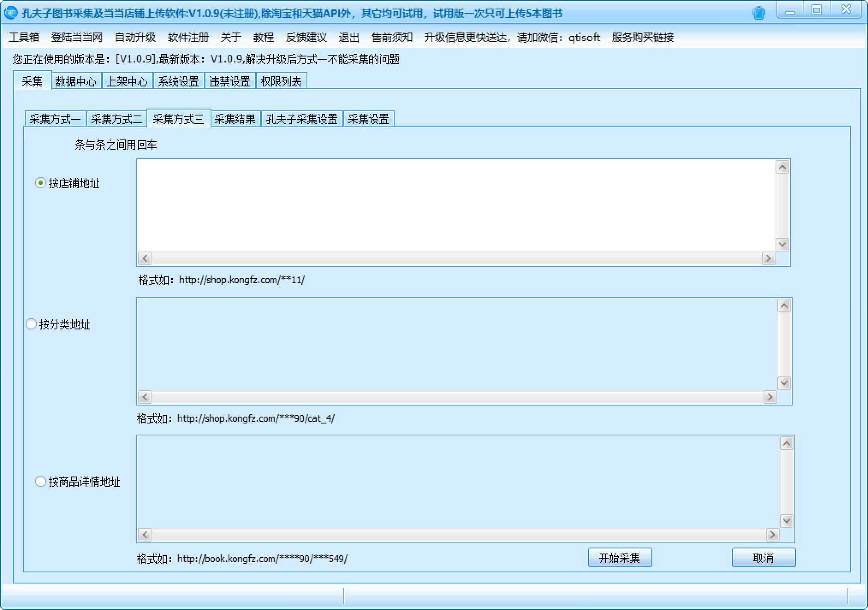Screen dimensions: 868x610
Task: Open the 工具箱 menu
Action: (x=24, y=38)
